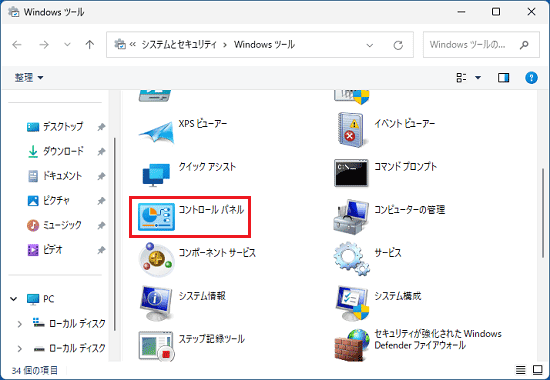Image resolution: width=550 pixels, height=380 pixels.
Task: Open the XPS ビューアー icon
Action: [x=156, y=132]
